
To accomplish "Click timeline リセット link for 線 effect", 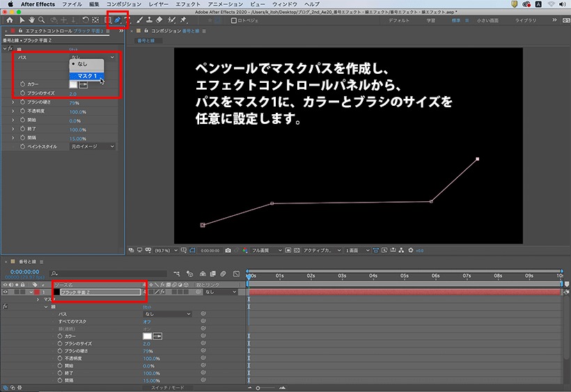I will (x=147, y=307).
